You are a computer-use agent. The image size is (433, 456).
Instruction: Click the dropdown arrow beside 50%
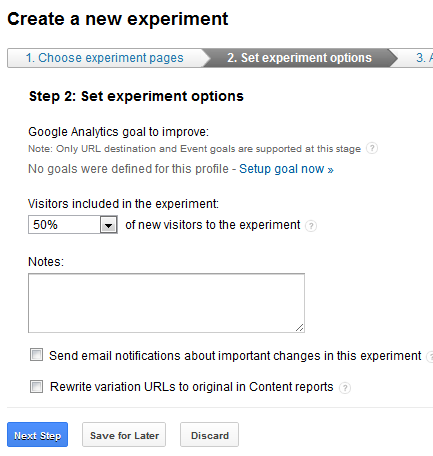click(108, 225)
